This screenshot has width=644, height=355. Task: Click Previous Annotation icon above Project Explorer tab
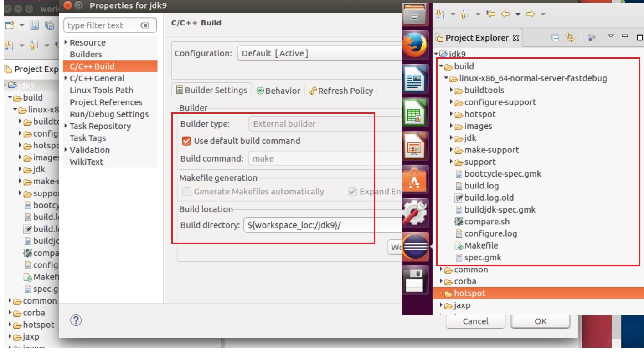(x=465, y=14)
